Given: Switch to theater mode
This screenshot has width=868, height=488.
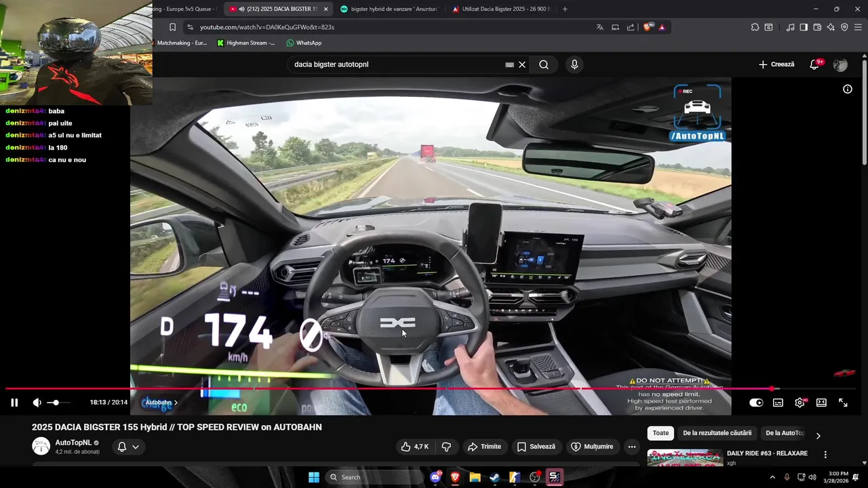Looking at the screenshot, I should coord(821,403).
